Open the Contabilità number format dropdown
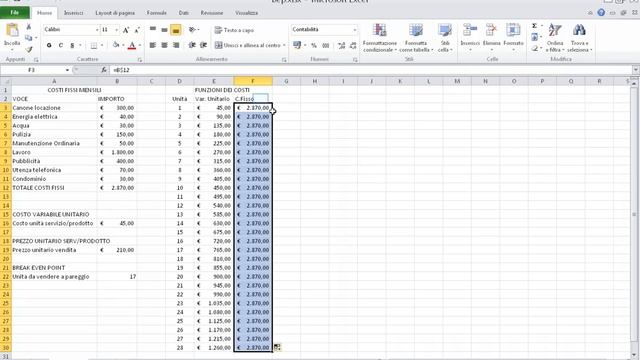This screenshot has width=640, height=360. pyautogui.click(x=354, y=30)
